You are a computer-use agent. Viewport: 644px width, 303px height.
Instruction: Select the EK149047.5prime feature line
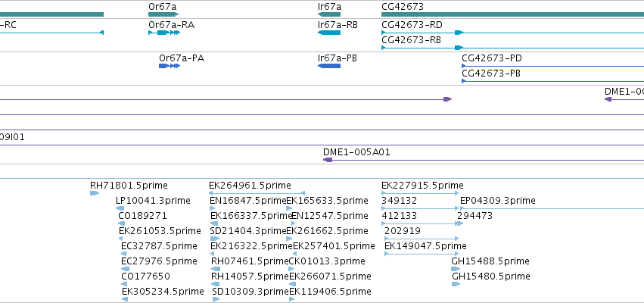422,254
